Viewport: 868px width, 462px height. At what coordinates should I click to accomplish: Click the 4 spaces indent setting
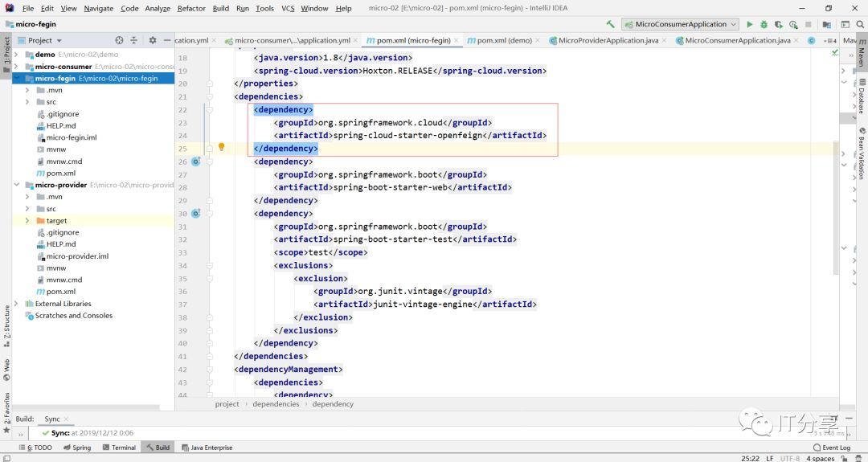click(820, 458)
